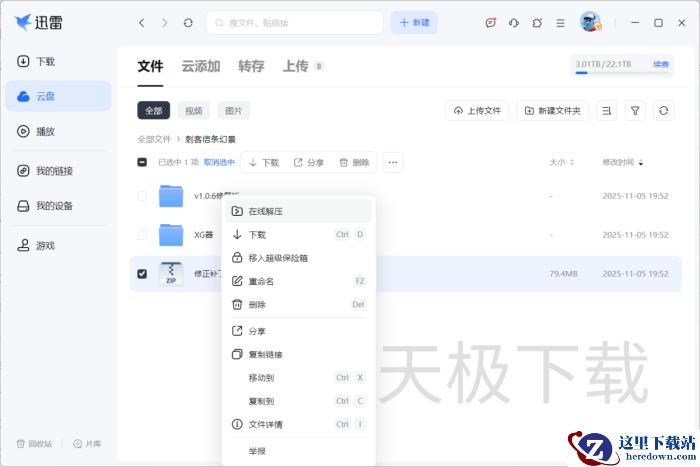Viewport: 700px width, 467px height.
Task: Select 云盘 in the sidebar
Action: (x=58, y=96)
